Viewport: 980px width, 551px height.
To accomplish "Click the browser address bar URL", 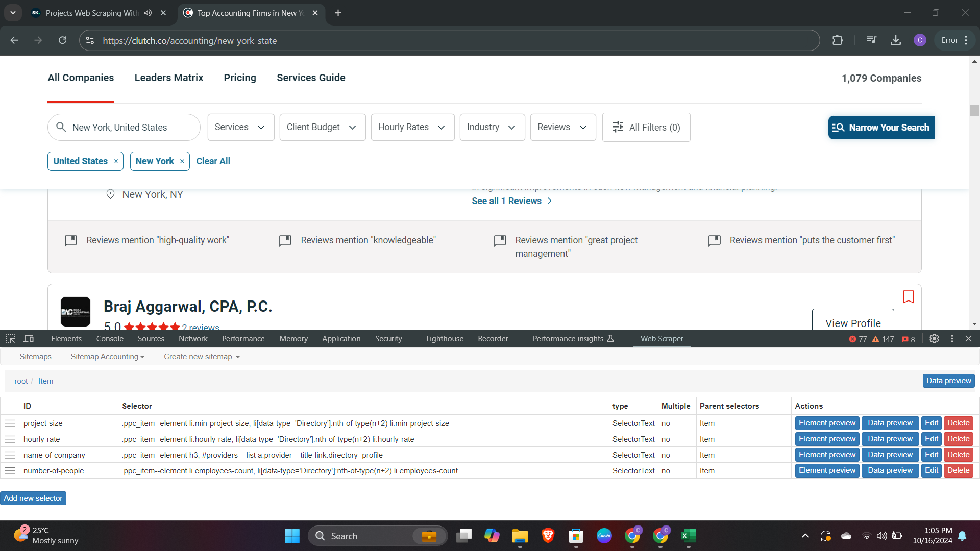I will [189, 41].
